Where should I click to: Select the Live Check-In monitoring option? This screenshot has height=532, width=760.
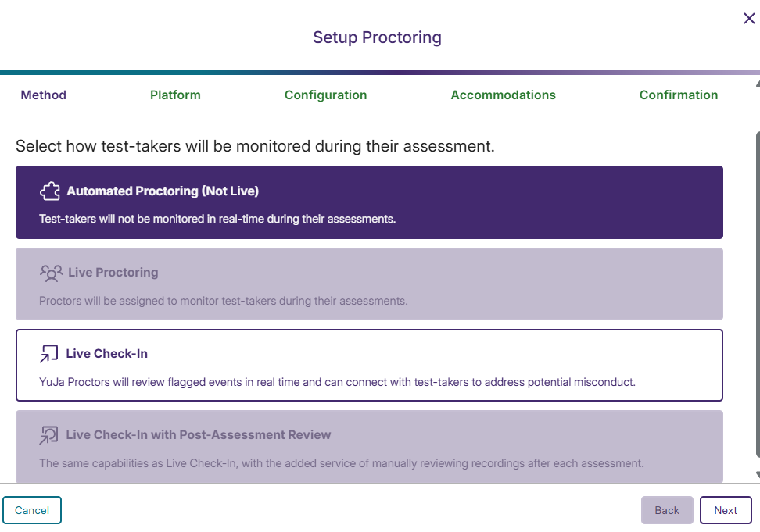coord(369,365)
